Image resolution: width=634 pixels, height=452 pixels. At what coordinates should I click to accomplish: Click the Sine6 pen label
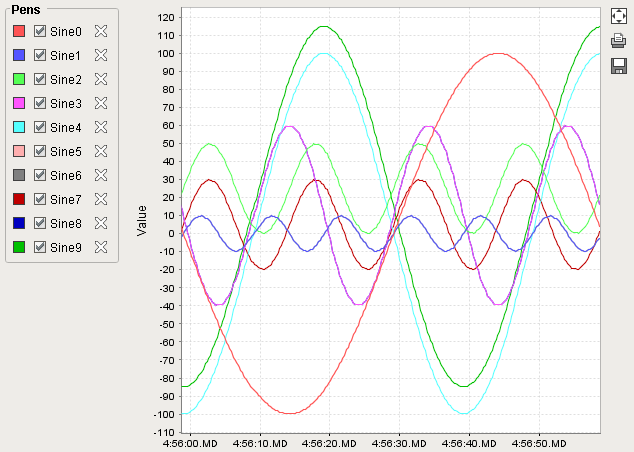(x=66, y=175)
